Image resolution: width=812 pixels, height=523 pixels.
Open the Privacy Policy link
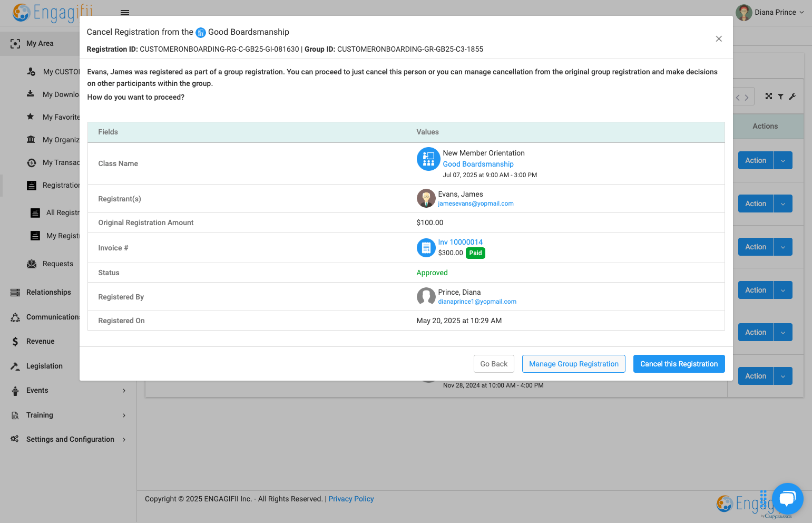click(351, 499)
